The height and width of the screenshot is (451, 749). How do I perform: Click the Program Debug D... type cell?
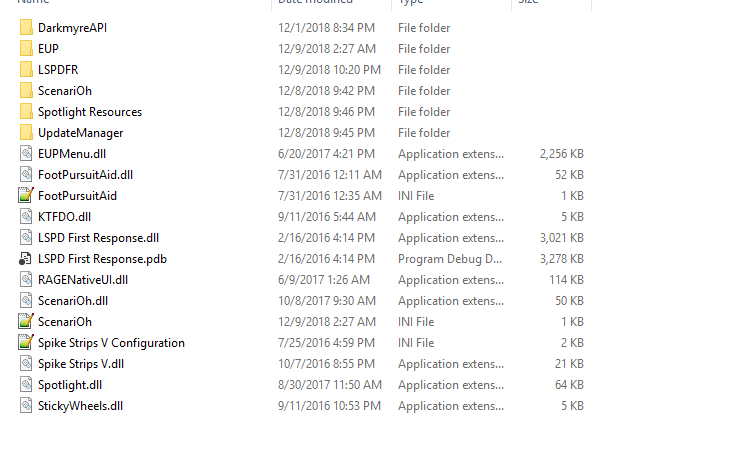pos(450,259)
